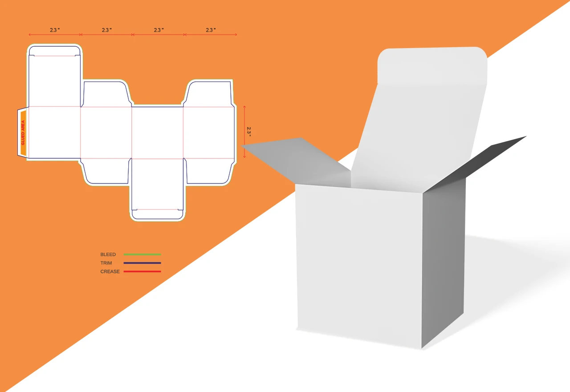The height and width of the screenshot is (392, 570).
Task: Select the green bleed line swatch
Action: coord(142,255)
